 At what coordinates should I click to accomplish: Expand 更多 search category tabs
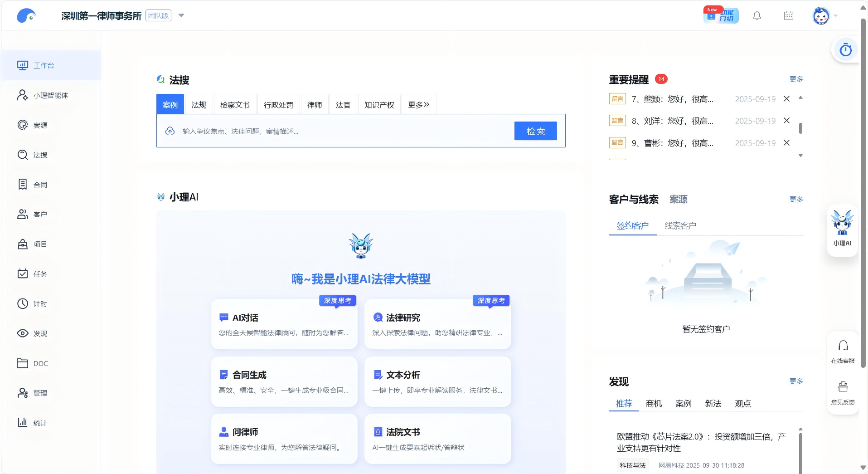(x=418, y=105)
